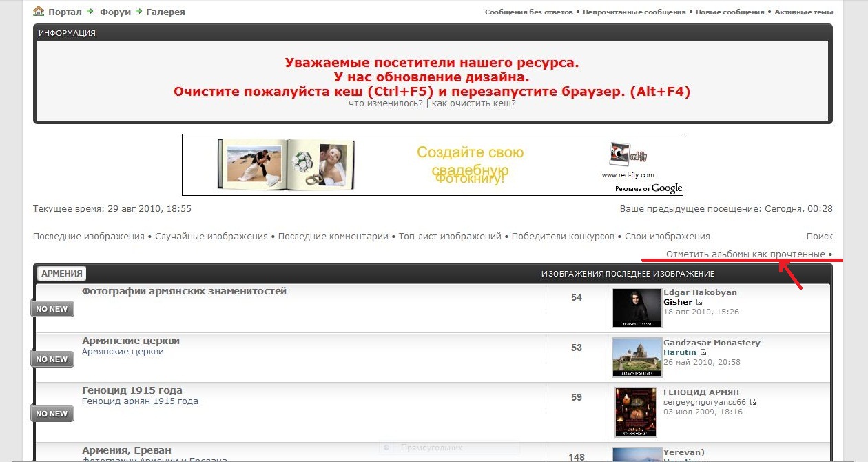Click view-image icon next to Harutin
The width and height of the screenshot is (868, 462).
point(703,352)
